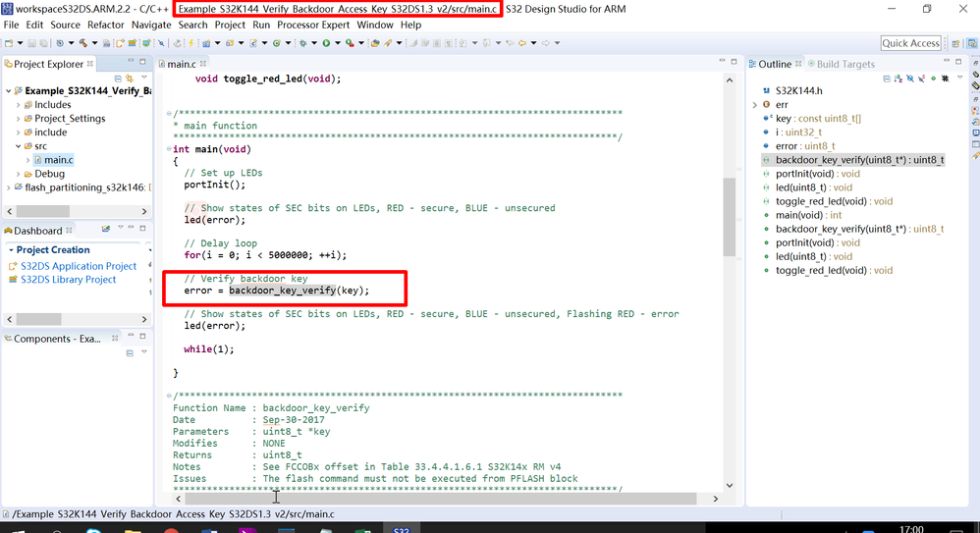Collapse the Project Creation section
980x533 pixels.
pos(11,250)
